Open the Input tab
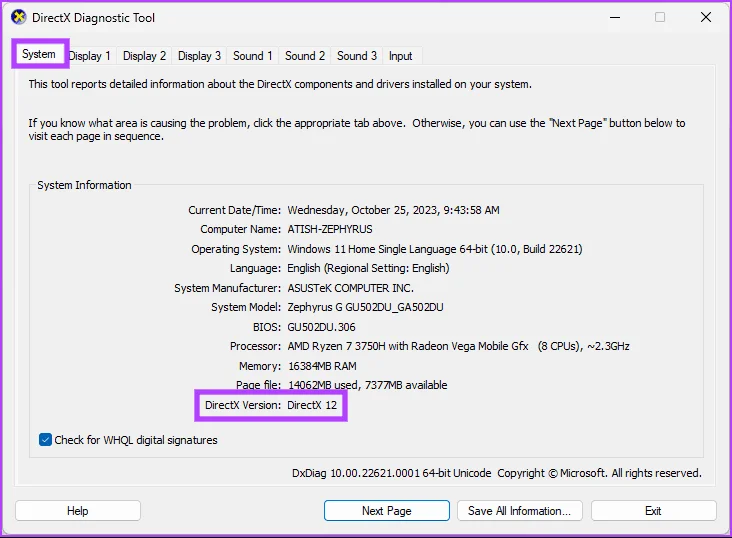 [401, 56]
